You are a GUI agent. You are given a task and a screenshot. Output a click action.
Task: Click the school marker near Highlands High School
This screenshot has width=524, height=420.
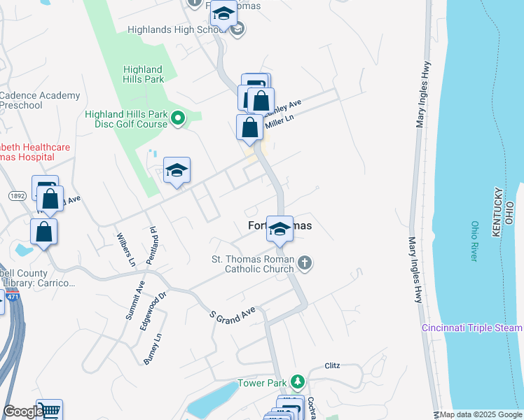tap(224, 15)
